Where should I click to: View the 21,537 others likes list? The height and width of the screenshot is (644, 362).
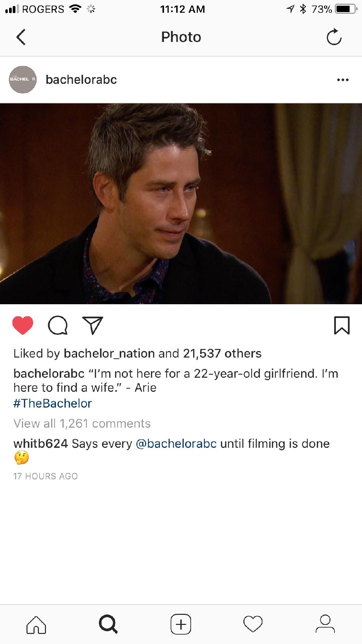coord(222,354)
